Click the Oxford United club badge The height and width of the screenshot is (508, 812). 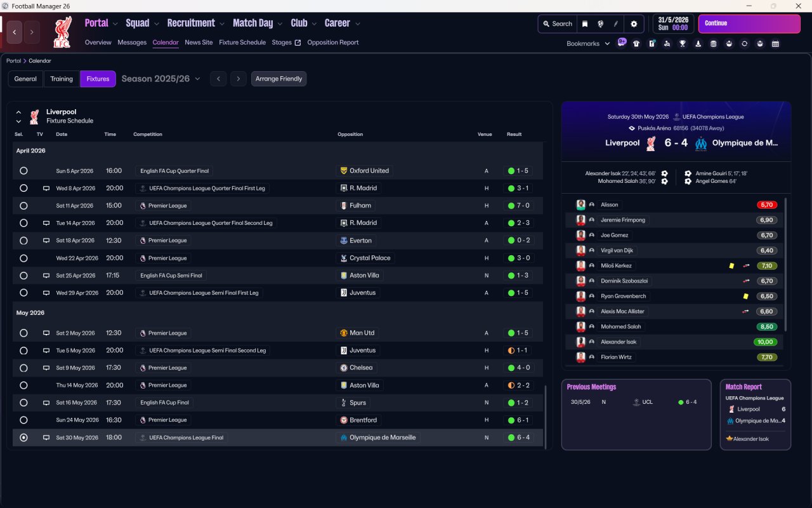pos(344,171)
